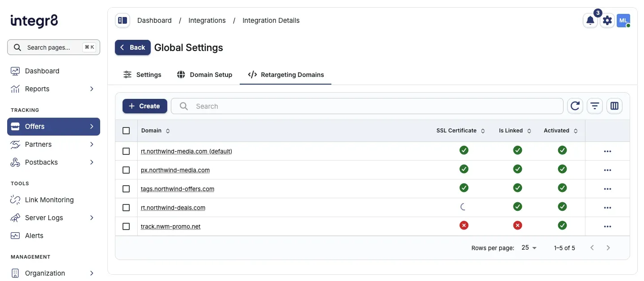Open Alerts in the sidebar

(x=54, y=235)
